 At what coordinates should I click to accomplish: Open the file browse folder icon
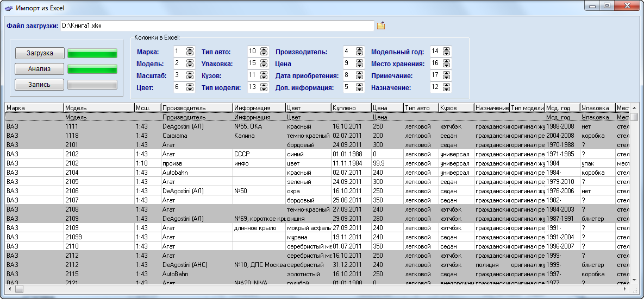coord(381,26)
